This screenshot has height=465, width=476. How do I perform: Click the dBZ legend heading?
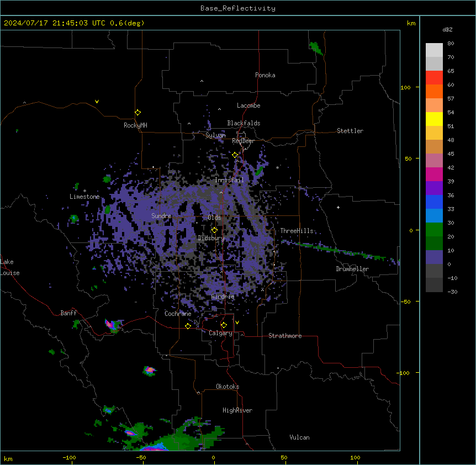447,29
